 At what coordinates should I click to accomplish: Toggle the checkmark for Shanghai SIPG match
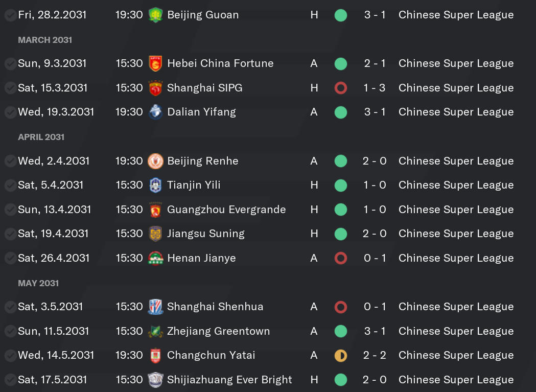click(11, 88)
